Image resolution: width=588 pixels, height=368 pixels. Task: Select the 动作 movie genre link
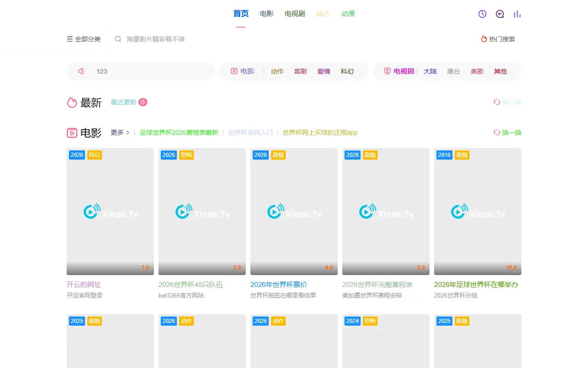click(277, 71)
